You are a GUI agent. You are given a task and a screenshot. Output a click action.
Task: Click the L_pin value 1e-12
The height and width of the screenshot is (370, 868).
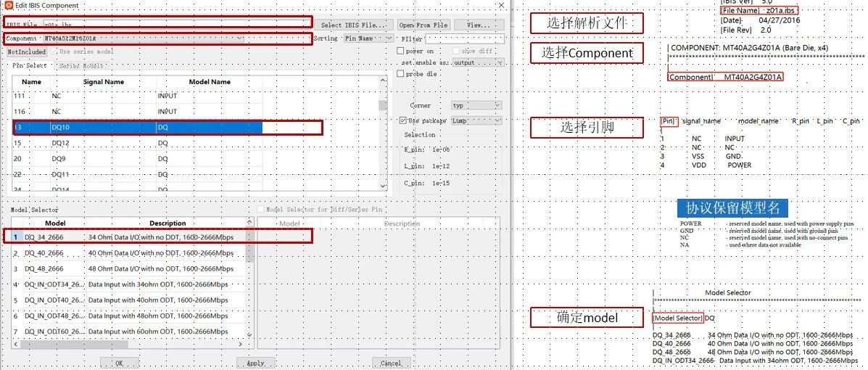[x=441, y=166]
